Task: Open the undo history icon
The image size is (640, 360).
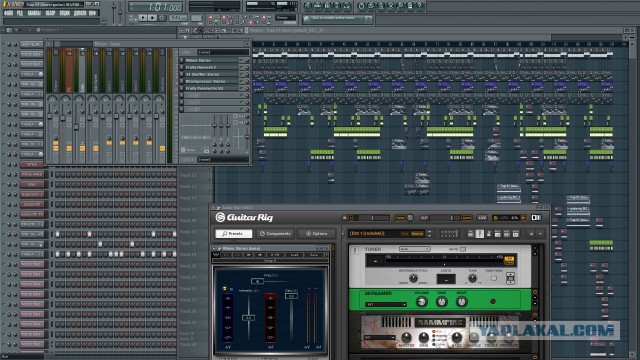Action: click(361, 6)
